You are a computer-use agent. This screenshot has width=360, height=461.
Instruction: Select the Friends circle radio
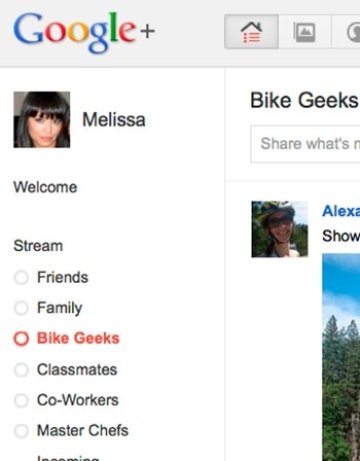21,277
